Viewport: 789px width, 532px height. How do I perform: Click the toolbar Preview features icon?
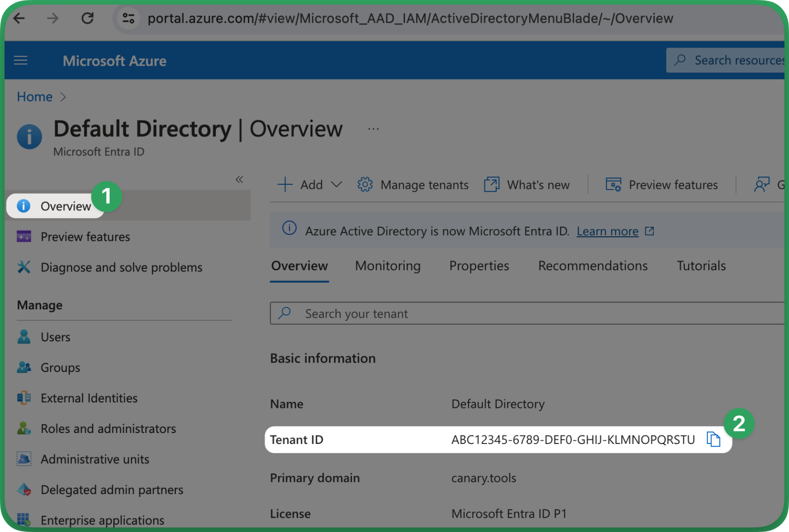[x=613, y=185]
